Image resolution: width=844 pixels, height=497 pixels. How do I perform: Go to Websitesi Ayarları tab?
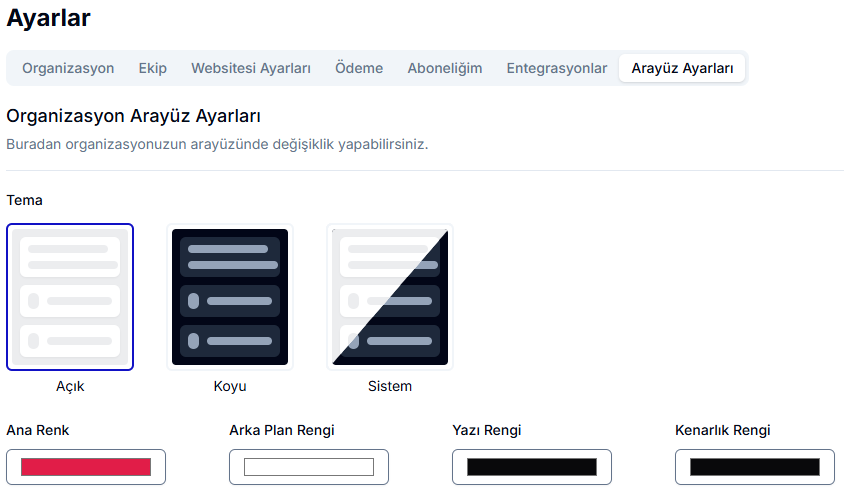coord(251,68)
